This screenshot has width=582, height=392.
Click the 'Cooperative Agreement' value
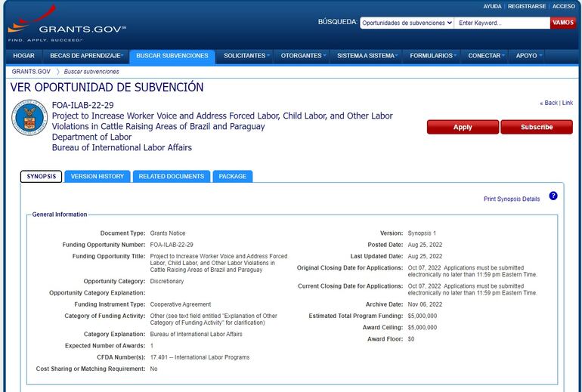click(x=181, y=304)
